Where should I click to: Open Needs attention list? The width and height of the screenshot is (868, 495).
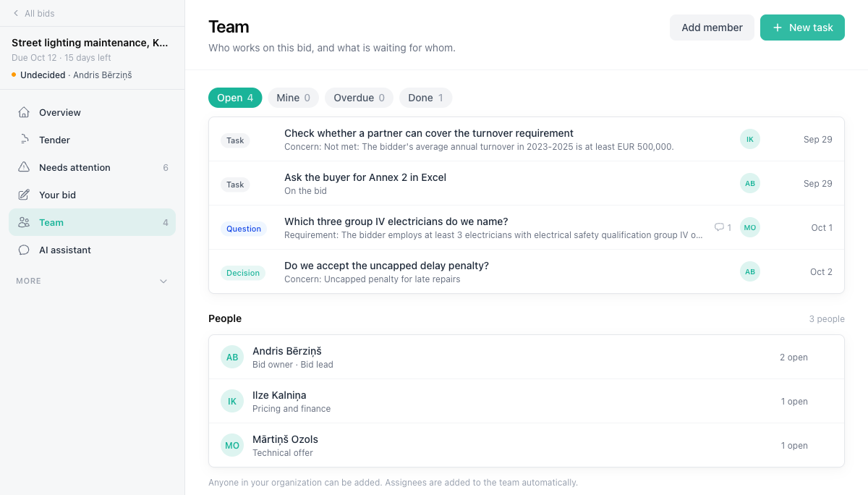pyautogui.click(x=92, y=167)
